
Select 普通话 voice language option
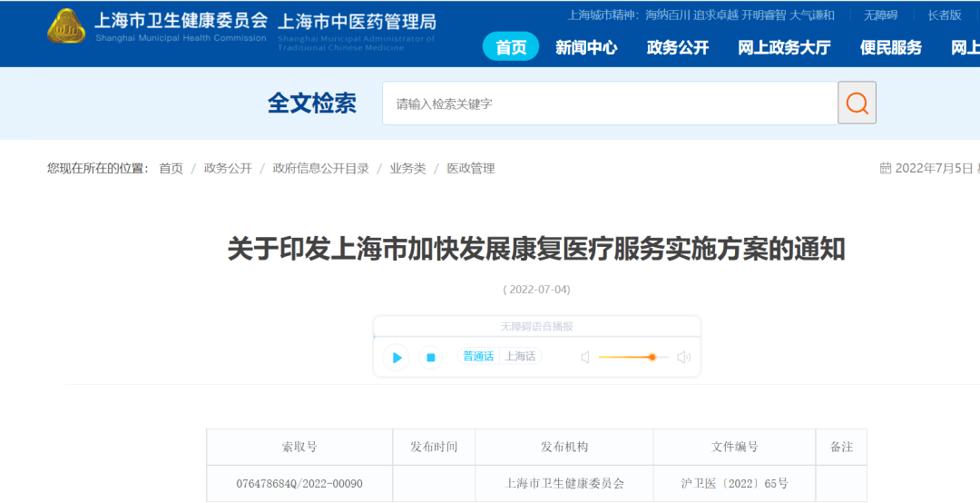tap(478, 357)
